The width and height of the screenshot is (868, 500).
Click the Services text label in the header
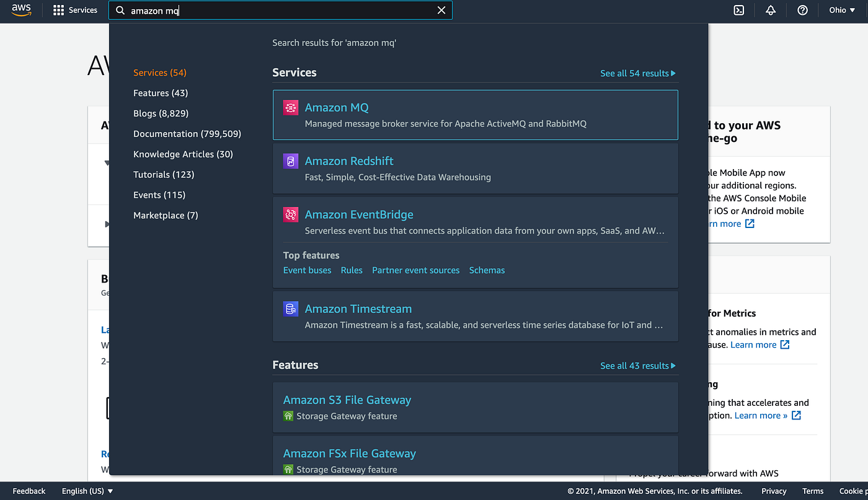(x=83, y=11)
